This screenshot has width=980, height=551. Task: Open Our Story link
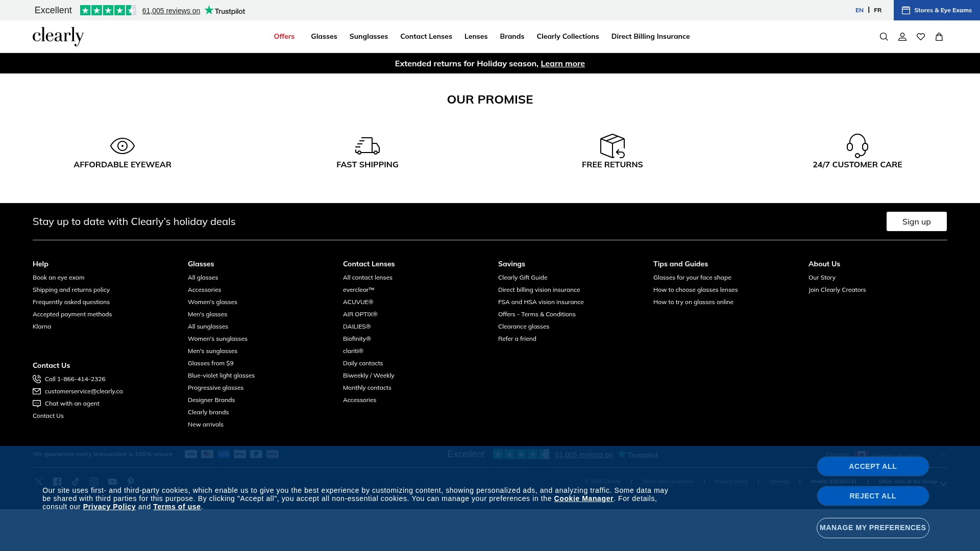pos(822,278)
